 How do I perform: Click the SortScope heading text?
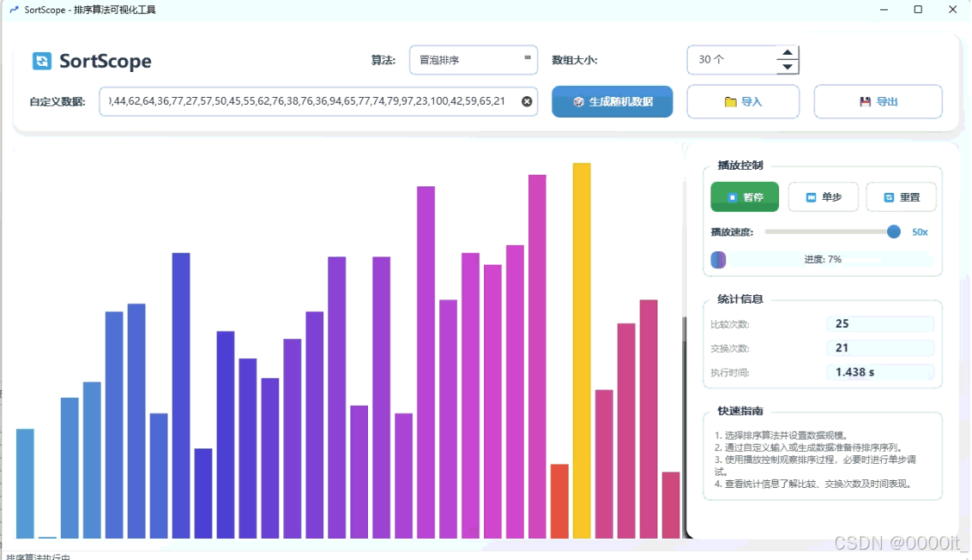106,61
